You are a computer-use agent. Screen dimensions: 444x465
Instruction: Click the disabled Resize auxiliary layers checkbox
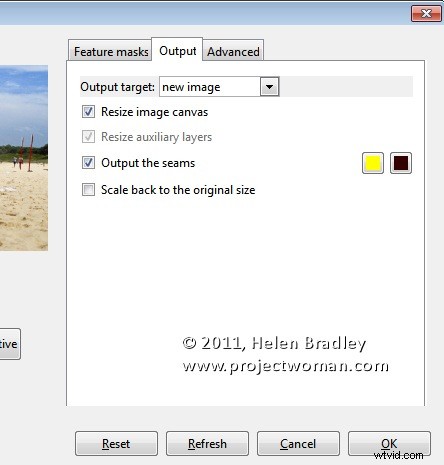click(x=88, y=137)
